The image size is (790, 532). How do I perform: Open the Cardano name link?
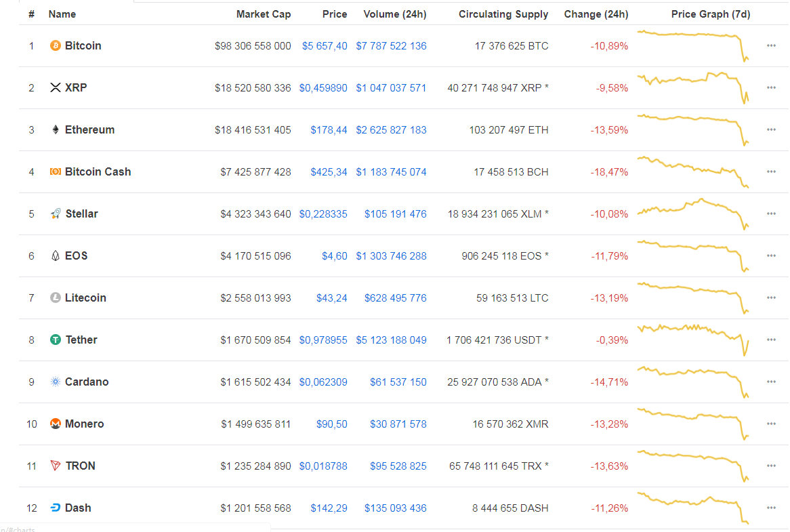point(87,382)
